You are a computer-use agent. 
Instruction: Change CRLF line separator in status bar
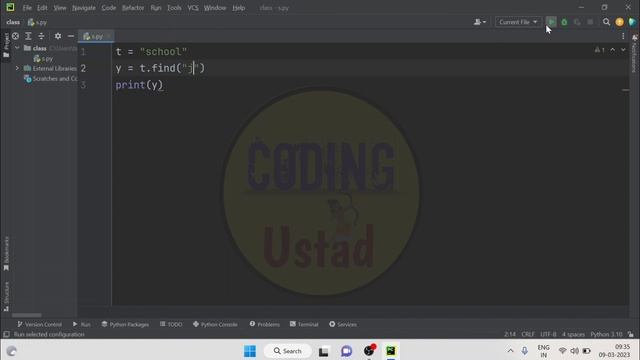pos(528,334)
